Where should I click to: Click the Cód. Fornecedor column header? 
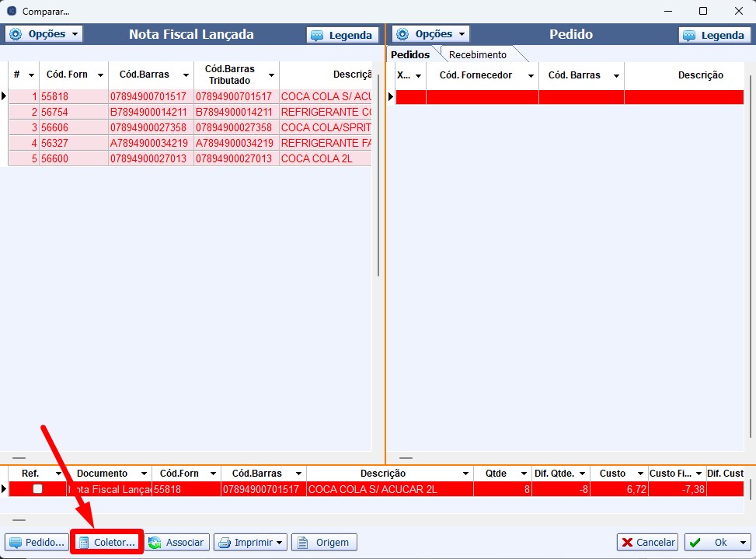tap(476, 75)
